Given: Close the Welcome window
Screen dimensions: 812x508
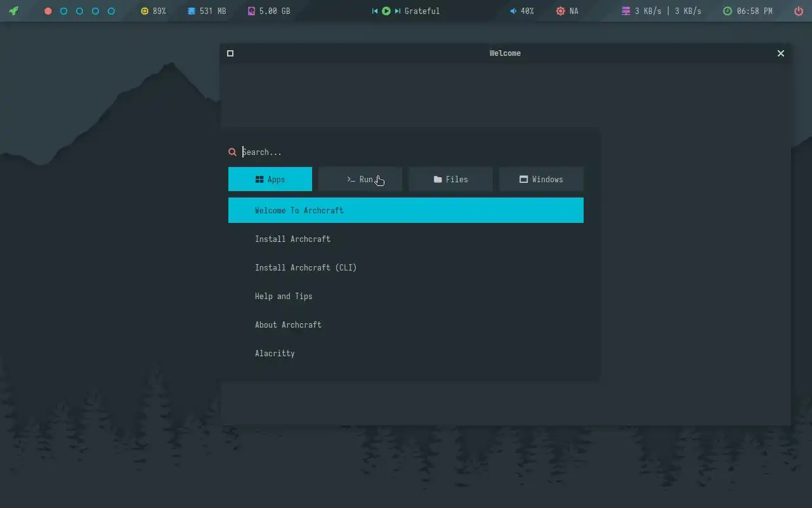Looking at the screenshot, I should (781, 53).
